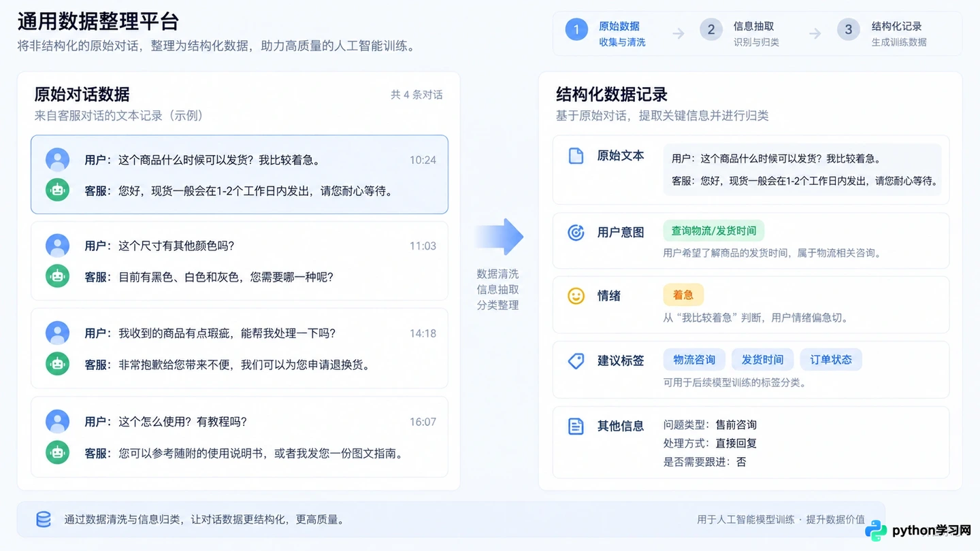980x551 pixels.
Task: Click the 物流咨询 label chip
Action: point(694,359)
